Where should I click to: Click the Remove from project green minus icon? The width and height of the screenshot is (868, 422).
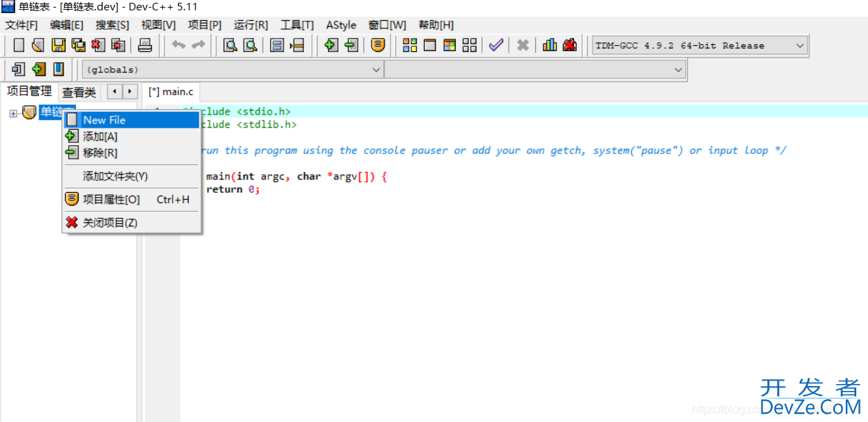(x=351, y=46)
